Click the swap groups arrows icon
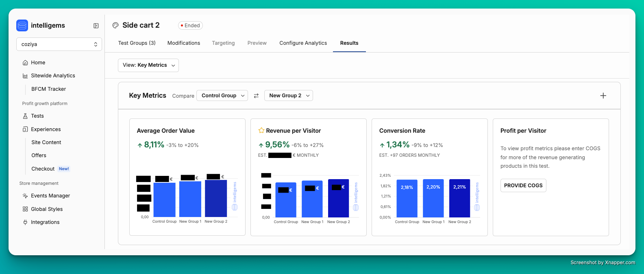Viewport: 644px width, 274px height. pyautogui.click(x=256, y=96)
